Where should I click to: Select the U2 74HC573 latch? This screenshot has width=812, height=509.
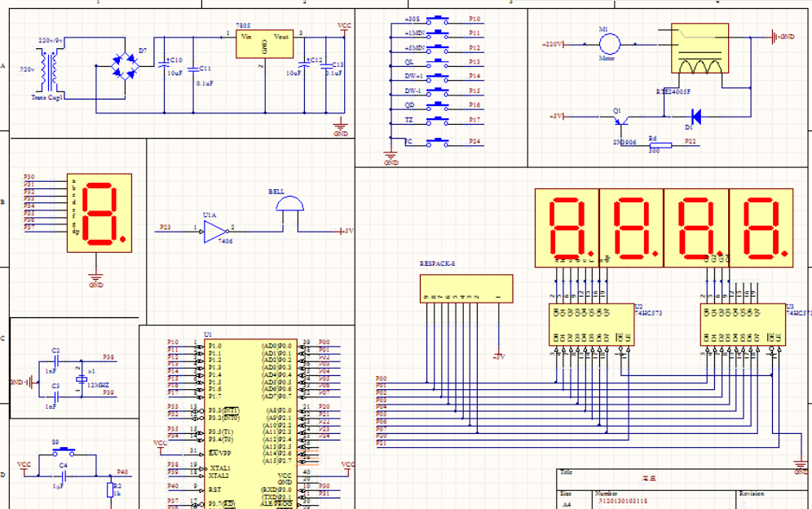(591, 325)
